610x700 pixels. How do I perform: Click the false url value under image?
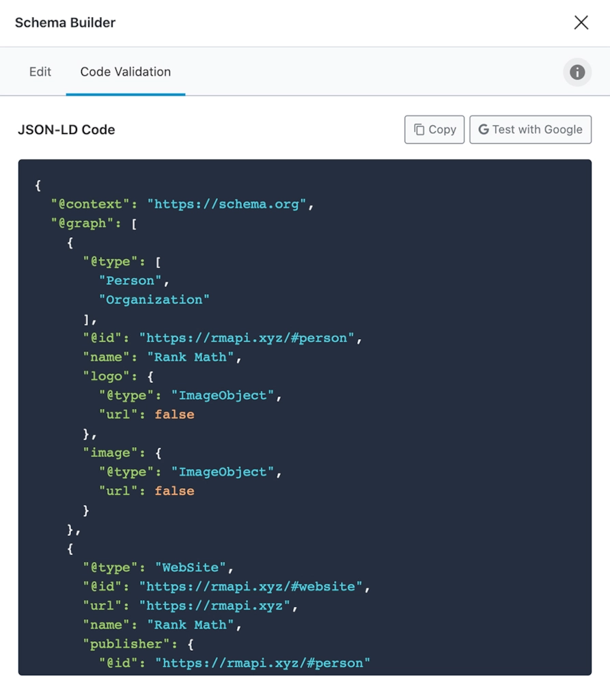[174, 491]
